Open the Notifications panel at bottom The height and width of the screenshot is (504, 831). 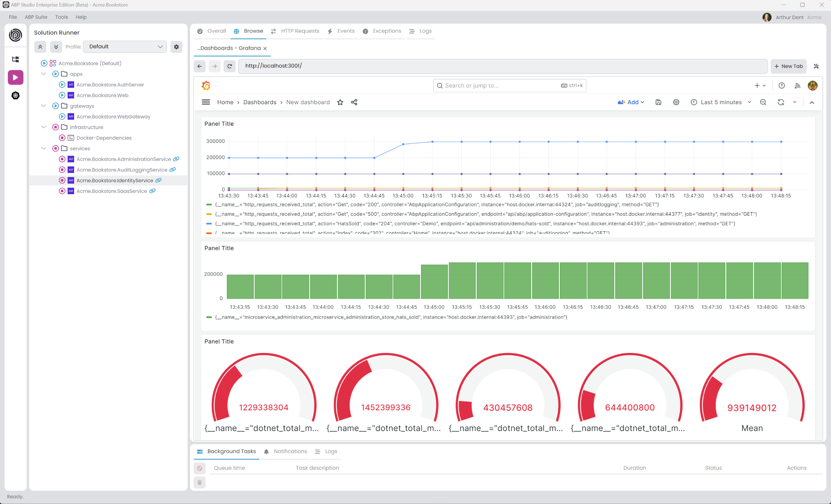pyautogui.click(x=290, y=451)
